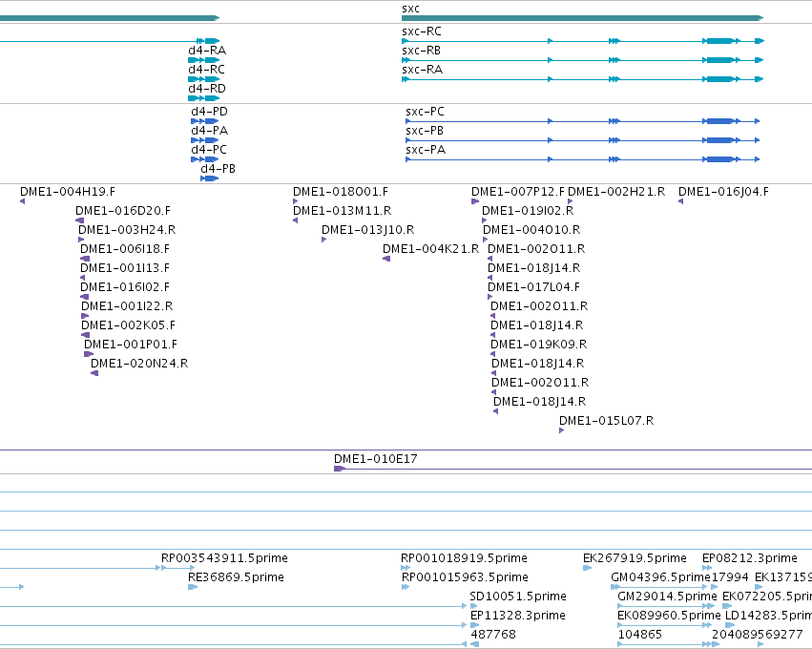Select the DME1-006I18.F feature label
The height and width of the screenshot is (649, 812).
125,250
